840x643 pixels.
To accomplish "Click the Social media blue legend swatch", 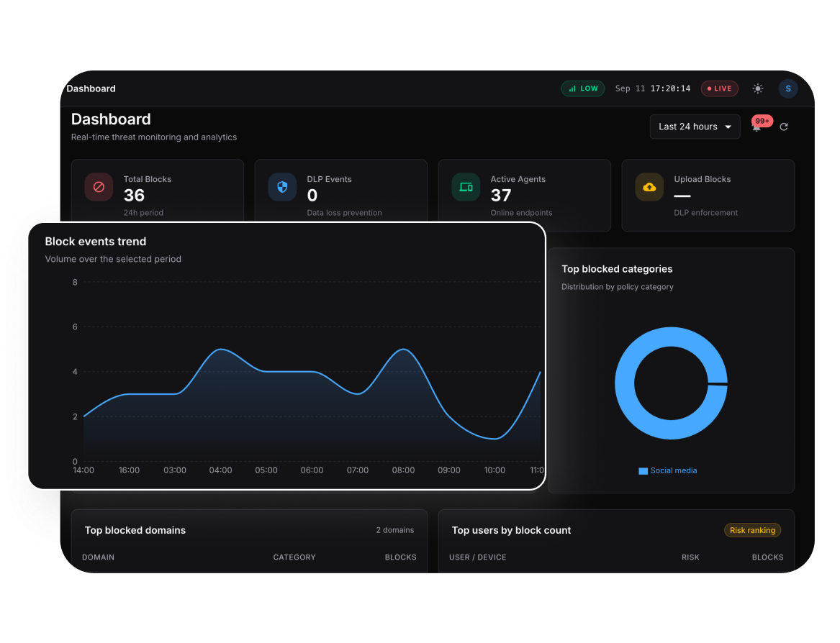I will point(643,471).
